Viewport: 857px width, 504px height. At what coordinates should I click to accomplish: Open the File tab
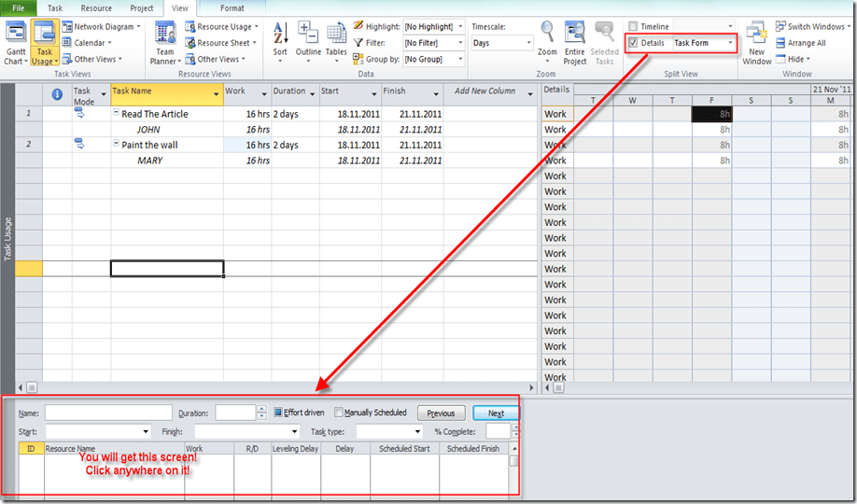pyautogui.click(x=19, y=7)
